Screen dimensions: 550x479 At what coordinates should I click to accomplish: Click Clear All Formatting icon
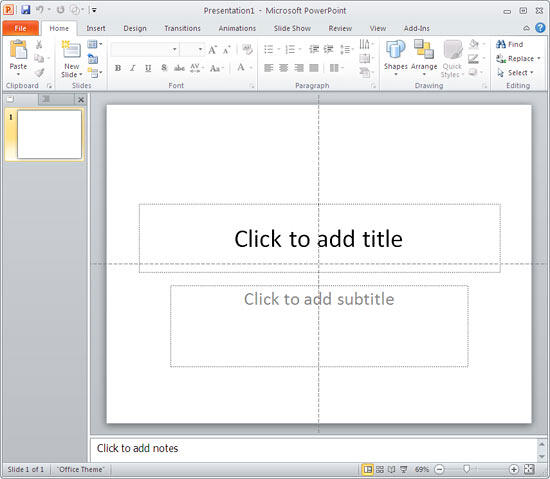247,50
